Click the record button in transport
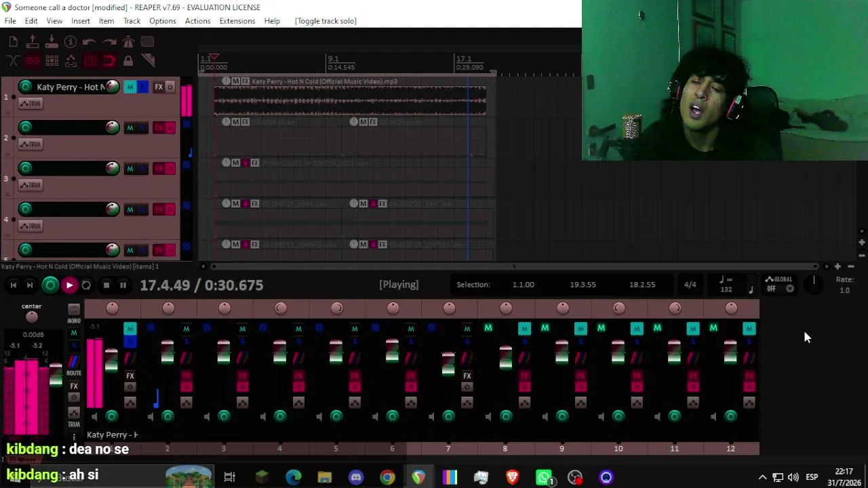The width and height of the screenshot is (868, 488). pyautogui.click(x=50, y=285)
